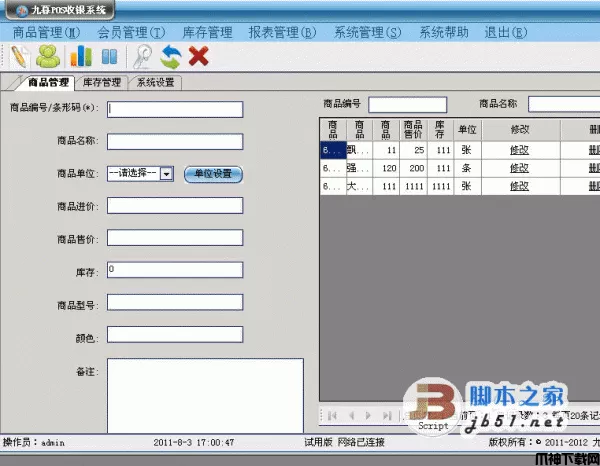Click the 操作员: admin status text
Viewport: 600px width, 466px height.
(x=34, y=443)
